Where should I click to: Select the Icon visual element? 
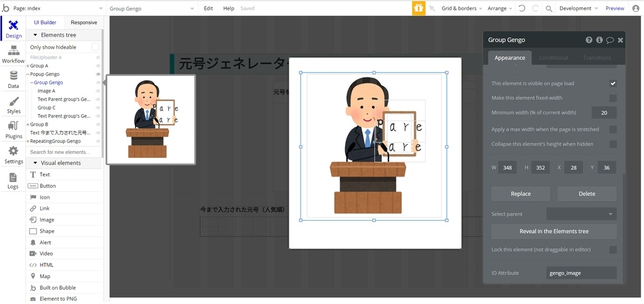[64, 197]
